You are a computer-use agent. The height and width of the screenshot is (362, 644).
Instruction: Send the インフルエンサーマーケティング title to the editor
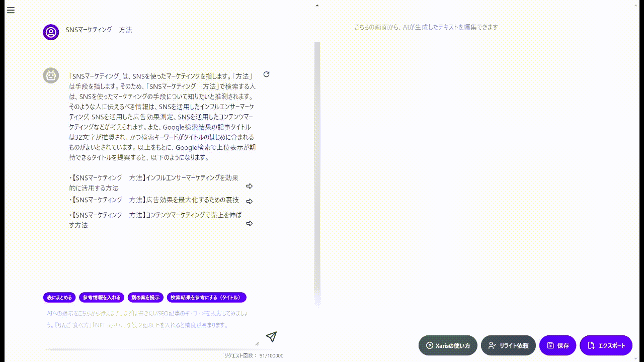[x=249, y=186]
